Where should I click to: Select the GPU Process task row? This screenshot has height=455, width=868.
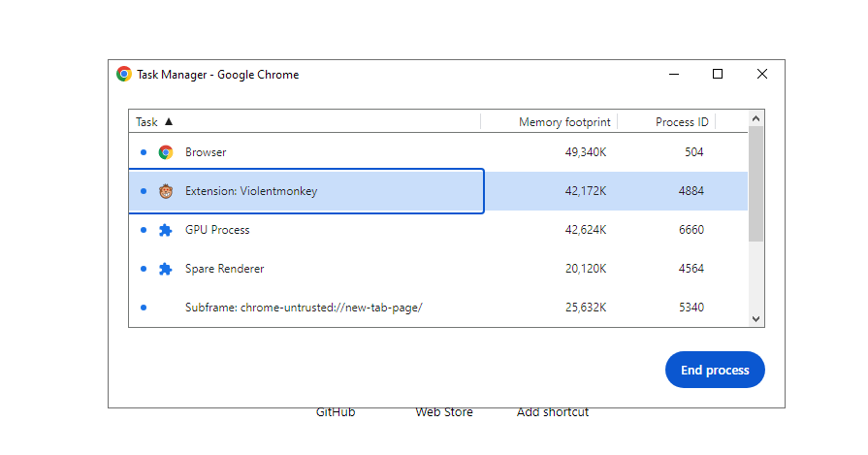pos(437,230)
